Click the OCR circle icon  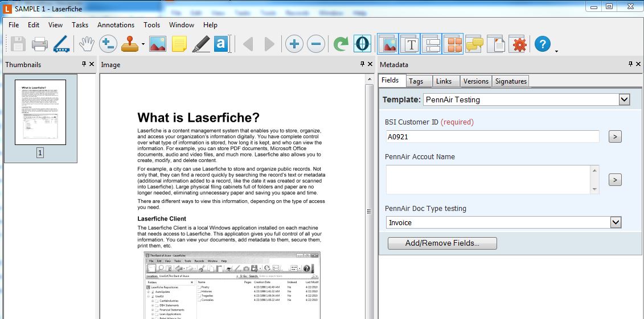pyautogui.click(x=362, y=44)
